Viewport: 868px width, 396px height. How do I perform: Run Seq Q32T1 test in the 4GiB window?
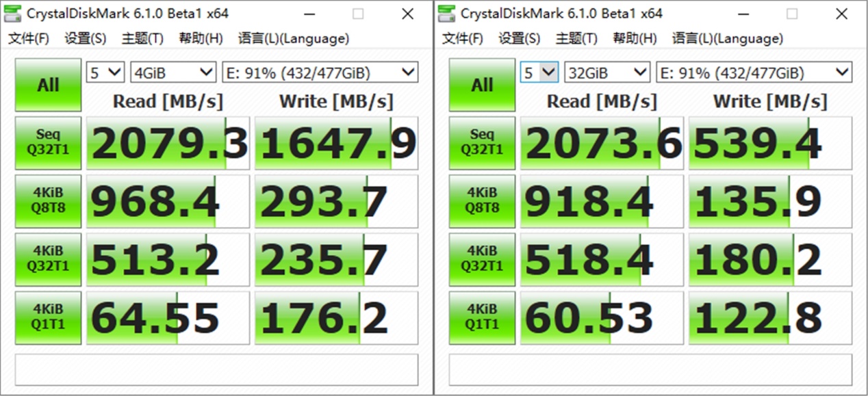pos(48,143)
